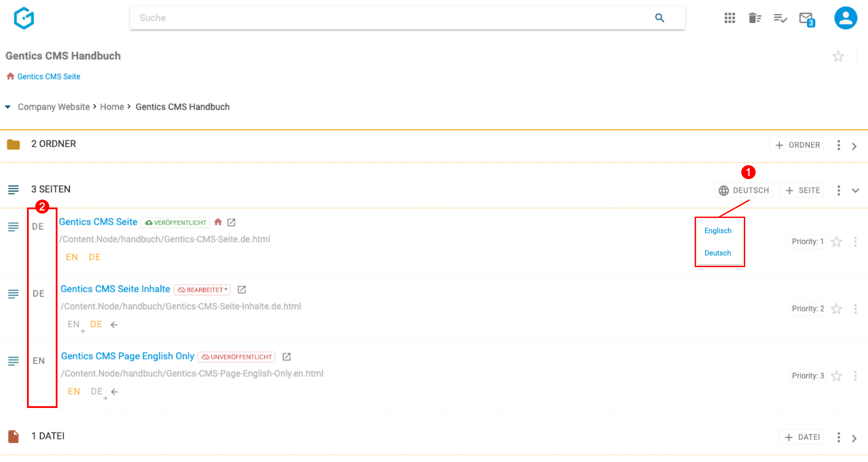
Task: Click the UNVERÖFFENTLICHT status badge
Action: tap(236, 357)
